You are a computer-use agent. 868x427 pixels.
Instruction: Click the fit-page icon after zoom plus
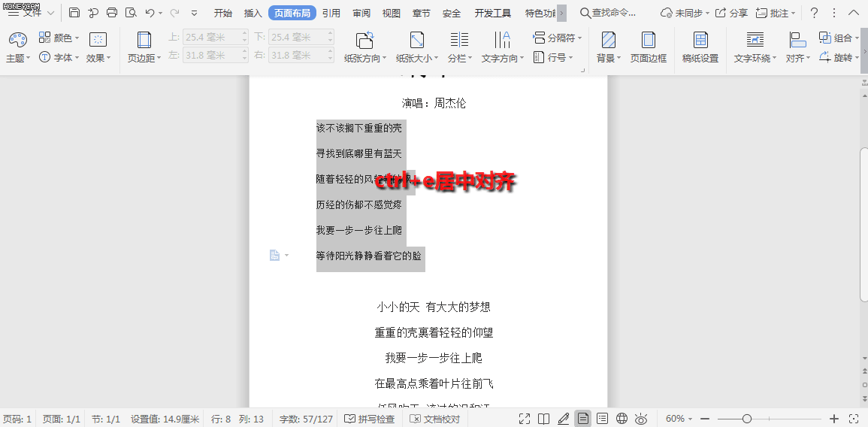(854, 419)
